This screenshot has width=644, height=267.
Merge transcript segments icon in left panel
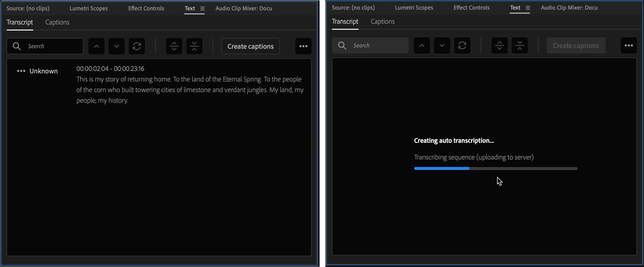pyautogui.click(x=194, y=46)
